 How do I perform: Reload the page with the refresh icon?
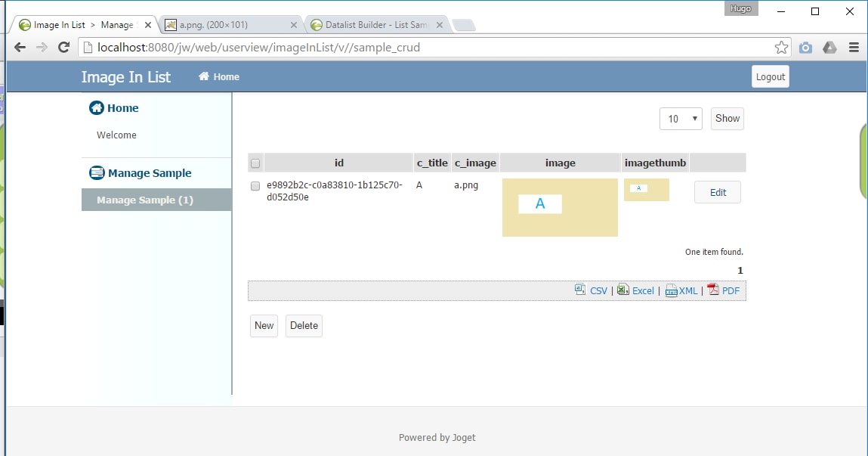(63, 47)
